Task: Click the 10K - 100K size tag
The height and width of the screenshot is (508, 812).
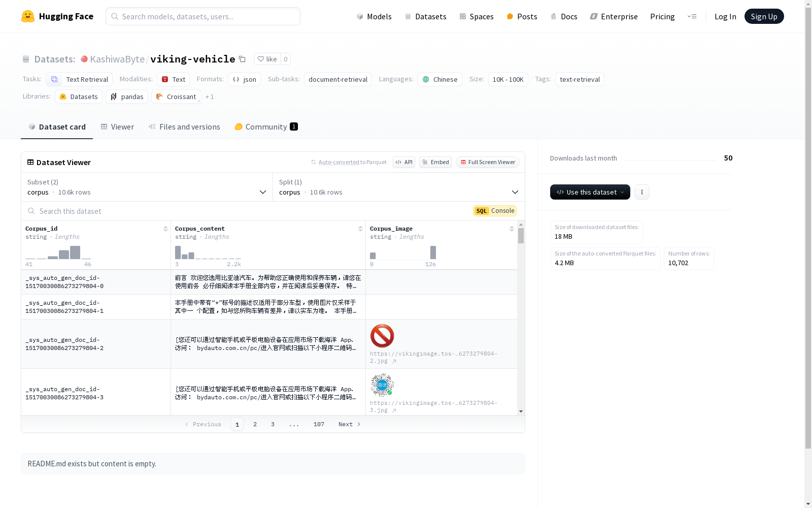Action: point(508,79)
